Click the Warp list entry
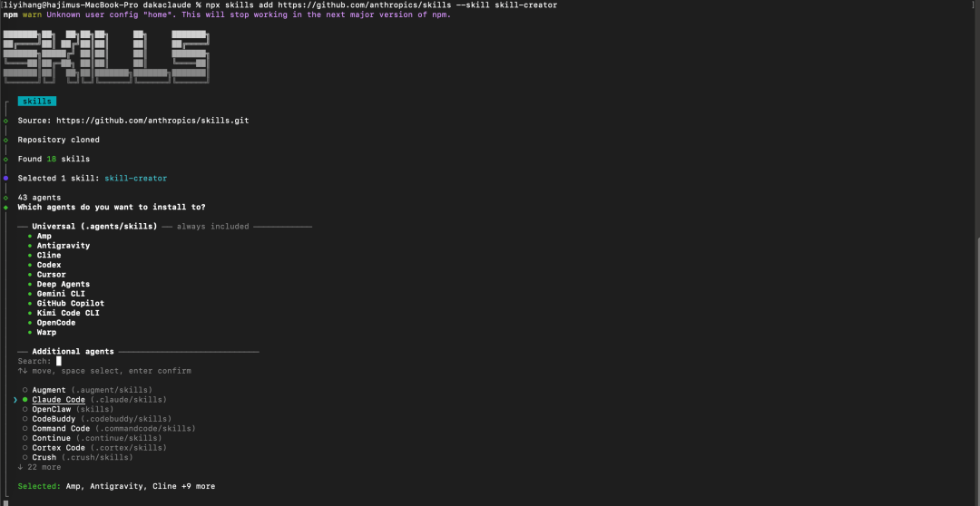 (46, 332)
